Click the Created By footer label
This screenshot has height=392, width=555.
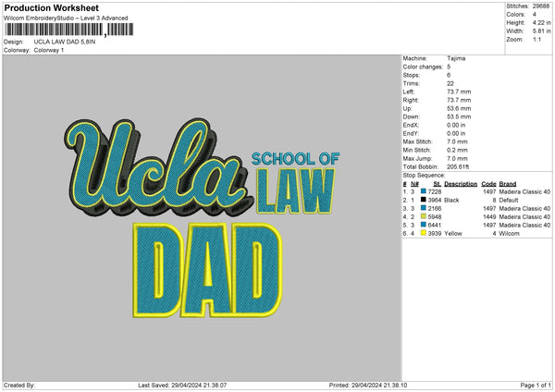tap(19, 385)
